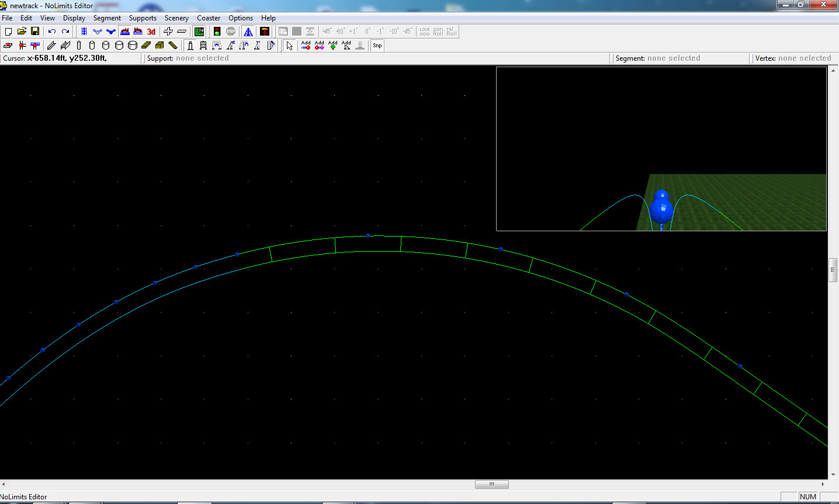Select the red node on plate icon
The height and width of the screenshot is (504, 839).
[x=8, y=46]
